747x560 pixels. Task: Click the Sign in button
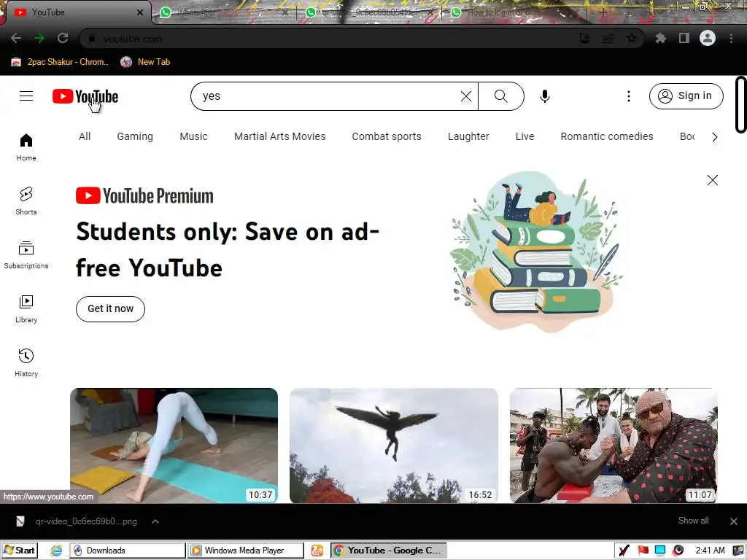click(x=686, y=96)
